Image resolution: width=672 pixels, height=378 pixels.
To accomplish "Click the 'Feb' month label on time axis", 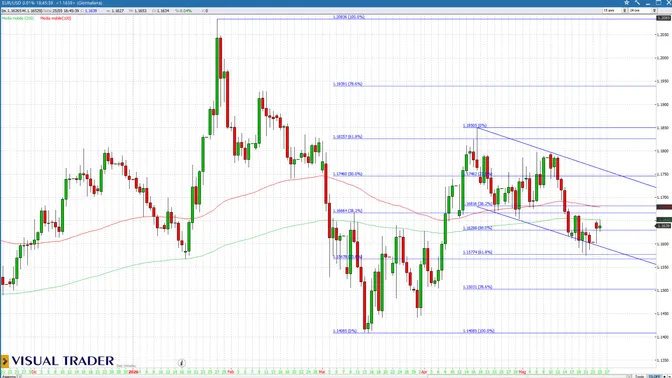I will coord(231,372).
